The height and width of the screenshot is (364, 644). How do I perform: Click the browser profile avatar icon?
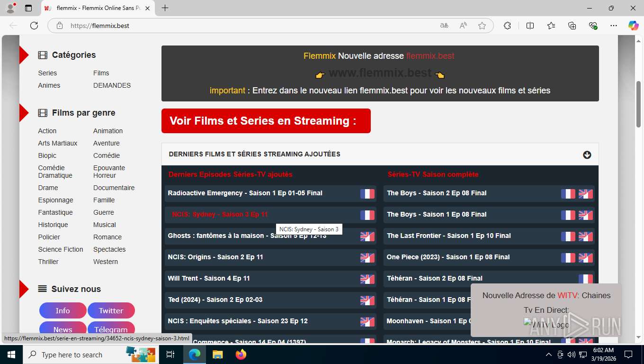(11, 8)
